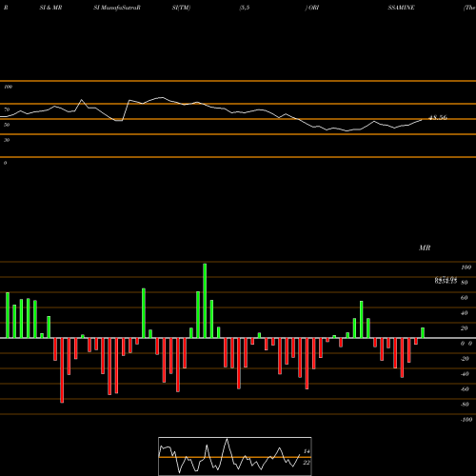Click the 22 label in mini chart
This screenshot has height=476, width=476.
pos(307,463)
